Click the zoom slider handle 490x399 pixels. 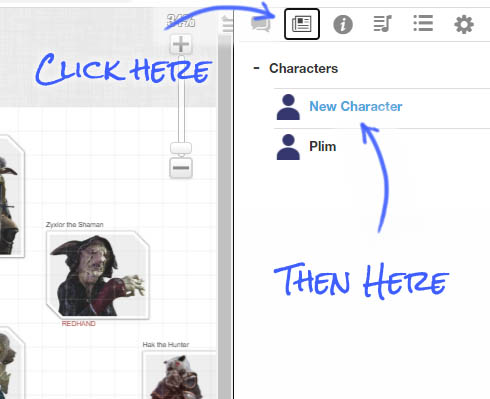click(x=181, y=148)
